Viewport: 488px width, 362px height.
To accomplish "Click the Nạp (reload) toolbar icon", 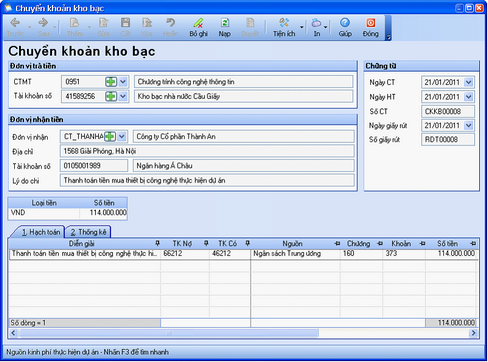I will 225,23.
